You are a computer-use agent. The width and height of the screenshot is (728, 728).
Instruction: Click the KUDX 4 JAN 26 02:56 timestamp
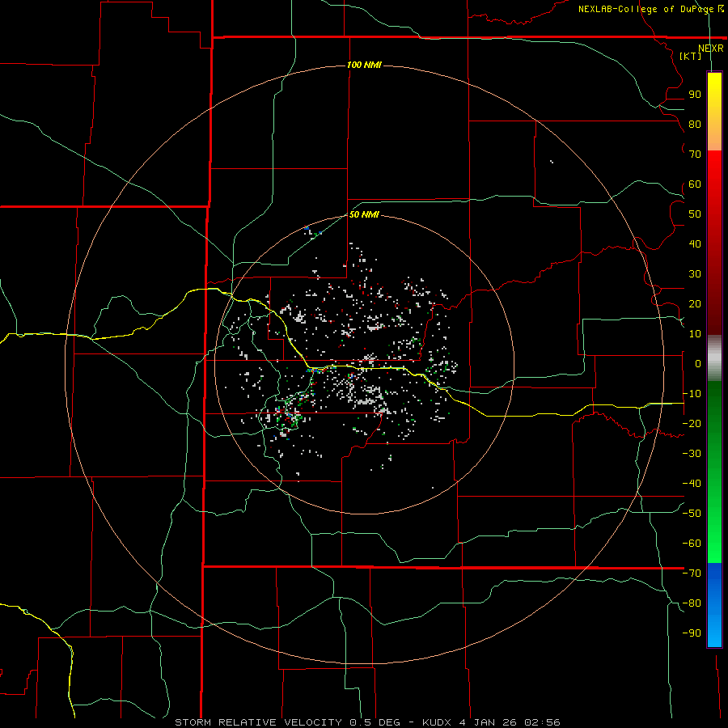(x=491, y=722)
